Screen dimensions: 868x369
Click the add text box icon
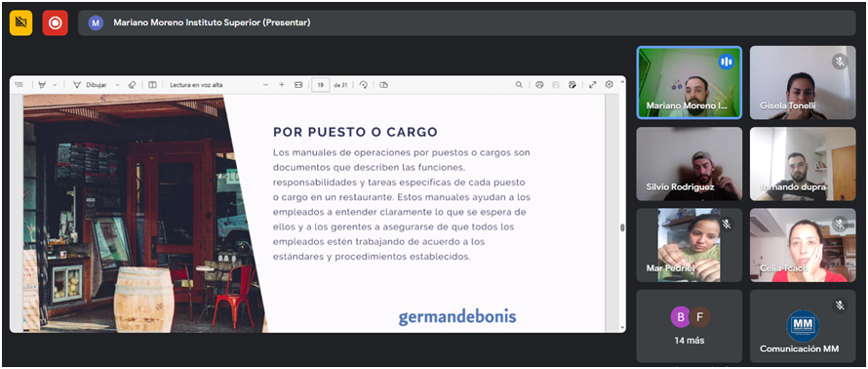152,85
